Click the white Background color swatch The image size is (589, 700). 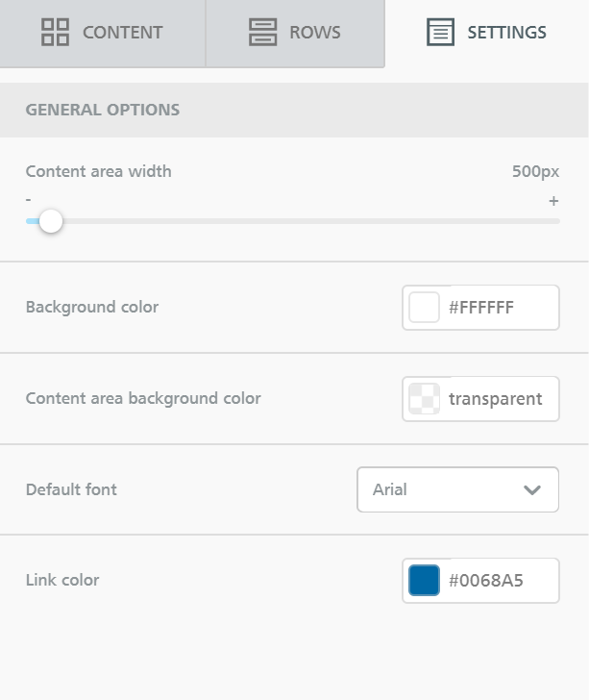424,307
